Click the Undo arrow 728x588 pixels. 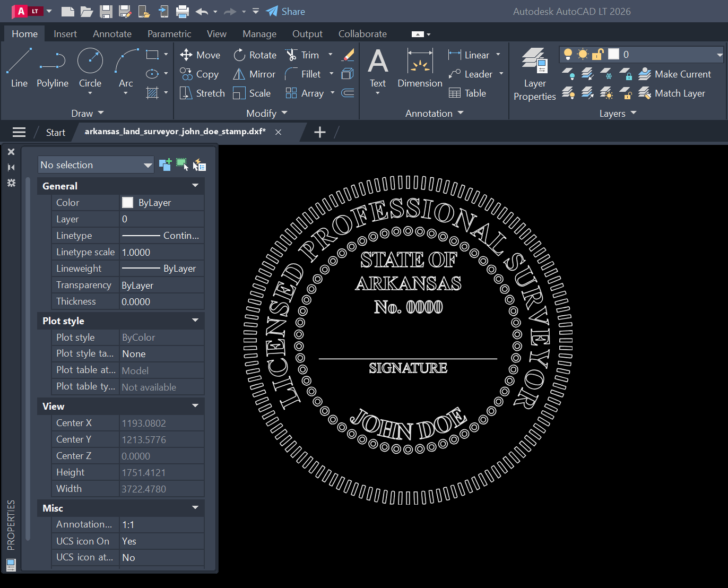[x=202, y=11]
